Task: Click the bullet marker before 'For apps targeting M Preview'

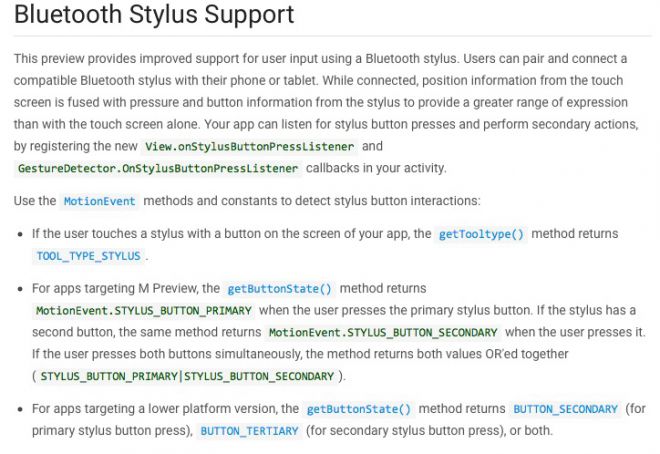Action: tap(20, 289)
